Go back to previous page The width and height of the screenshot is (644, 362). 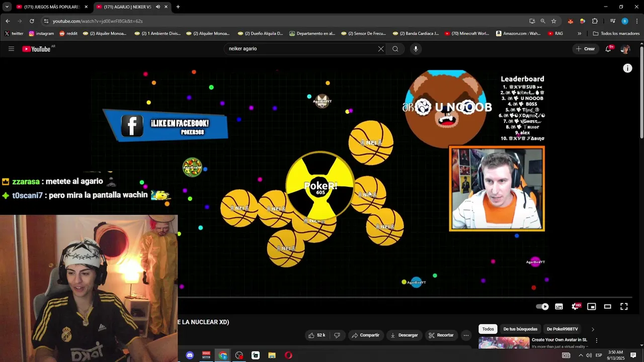pos(8,21)
